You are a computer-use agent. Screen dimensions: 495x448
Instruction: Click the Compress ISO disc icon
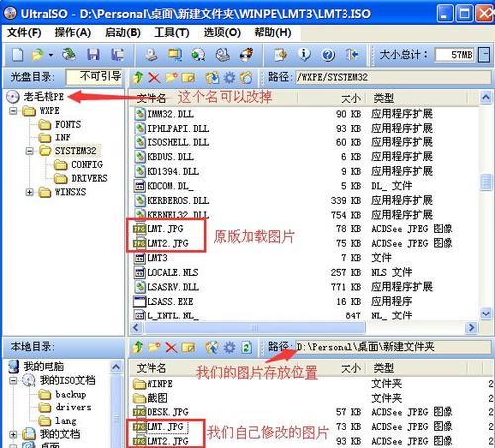198,54
